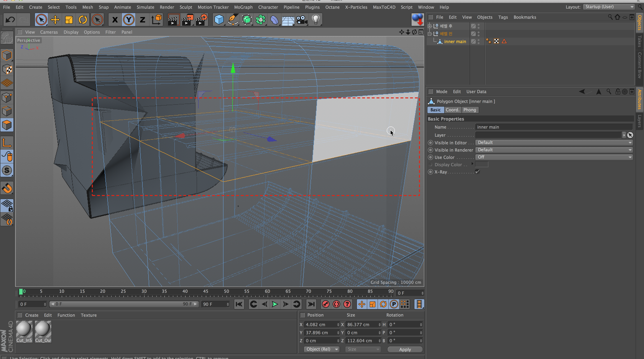Screen dimensions: 644x359
Task: Click Use Color animation dot
Action: (x=430, y=157)
